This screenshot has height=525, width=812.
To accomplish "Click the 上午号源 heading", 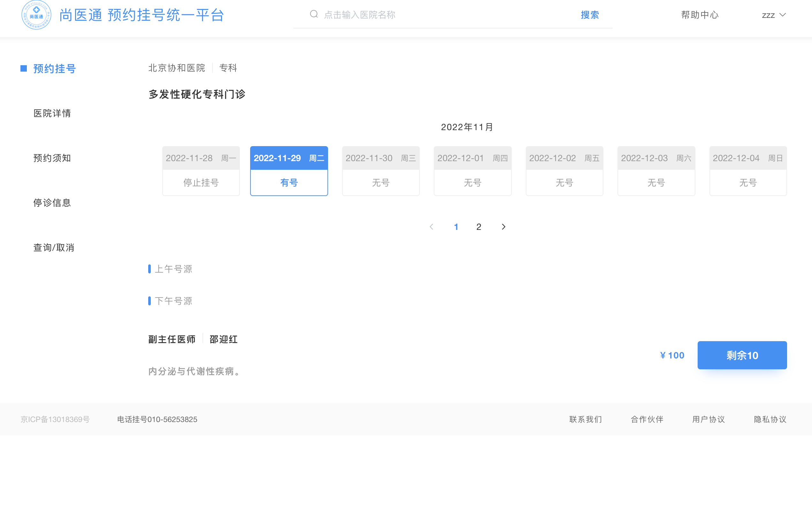I will (173, 269).
